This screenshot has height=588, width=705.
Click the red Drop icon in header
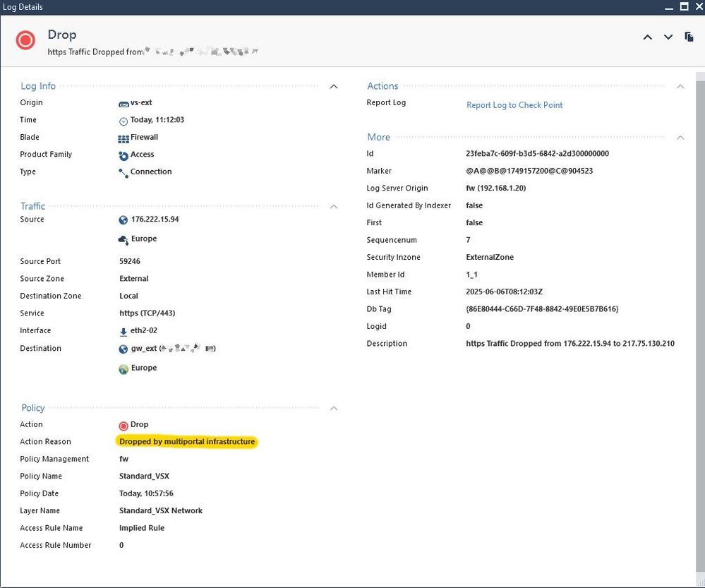point(25,40)
